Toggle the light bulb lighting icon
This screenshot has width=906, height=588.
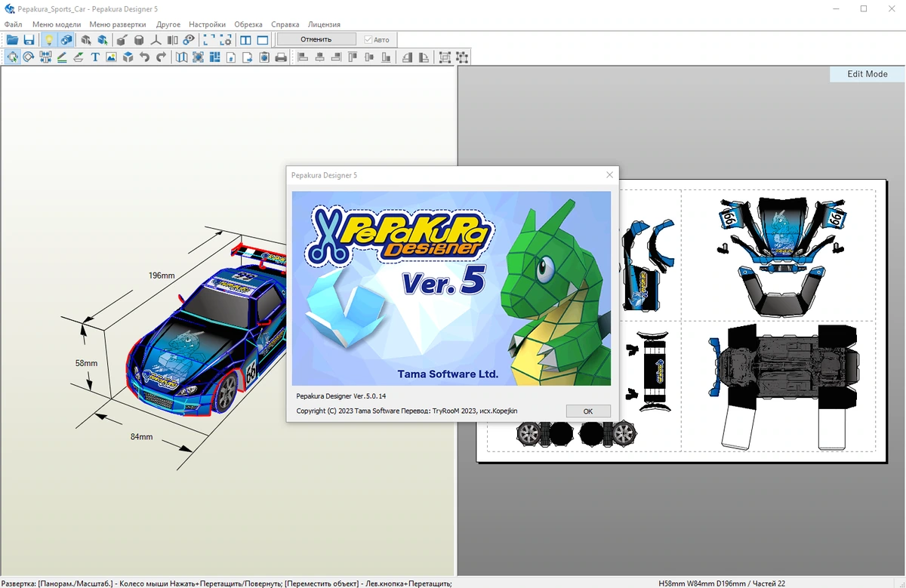(49, 39)
